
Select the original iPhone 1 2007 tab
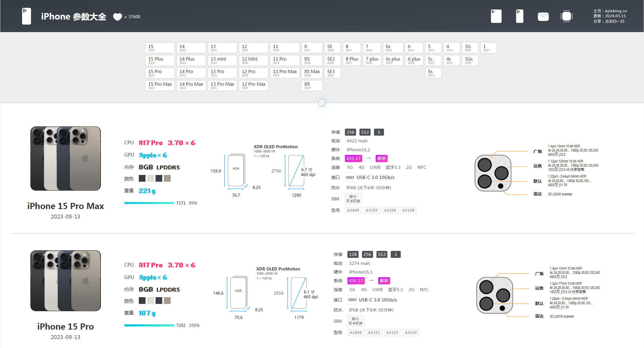pos(489,48)
